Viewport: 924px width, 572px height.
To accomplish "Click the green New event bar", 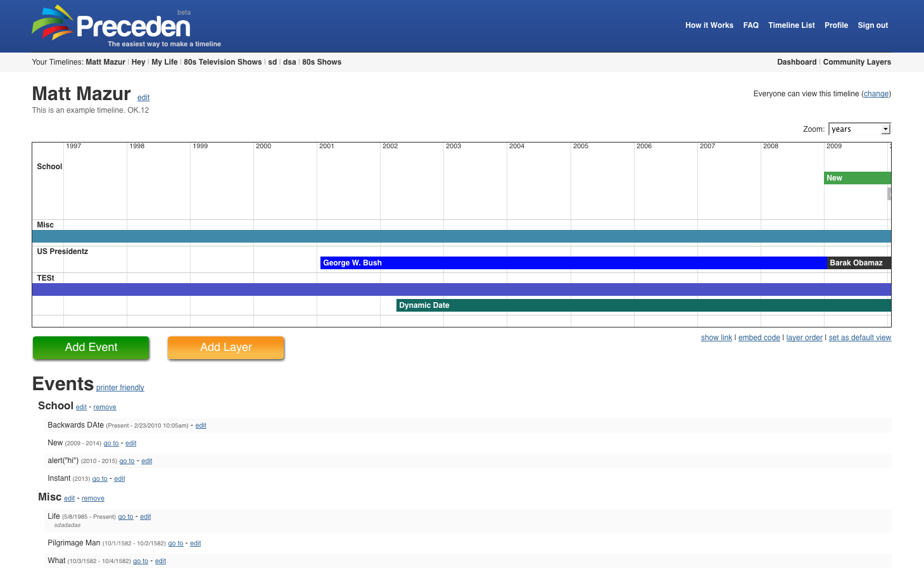I will (856, 178).
